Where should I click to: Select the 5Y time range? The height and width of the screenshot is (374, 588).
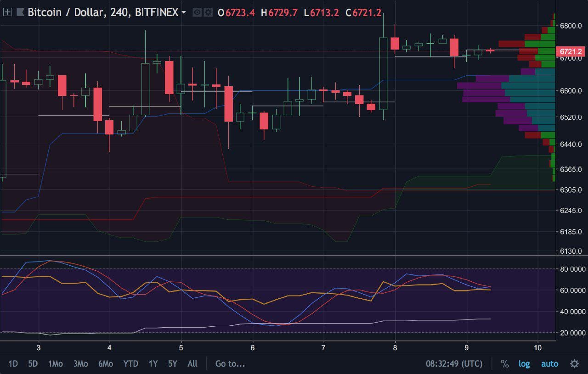coord(172,364)
